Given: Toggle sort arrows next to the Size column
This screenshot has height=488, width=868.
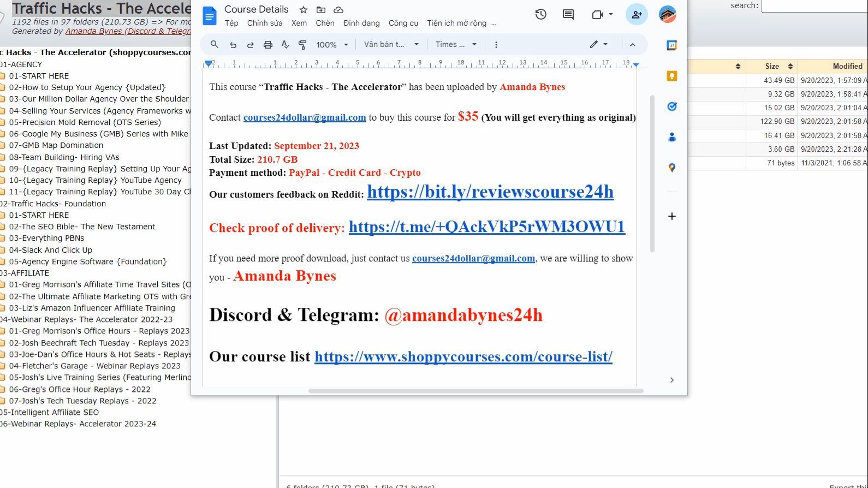Looking at the screenshot, I should tap(790, 67).
